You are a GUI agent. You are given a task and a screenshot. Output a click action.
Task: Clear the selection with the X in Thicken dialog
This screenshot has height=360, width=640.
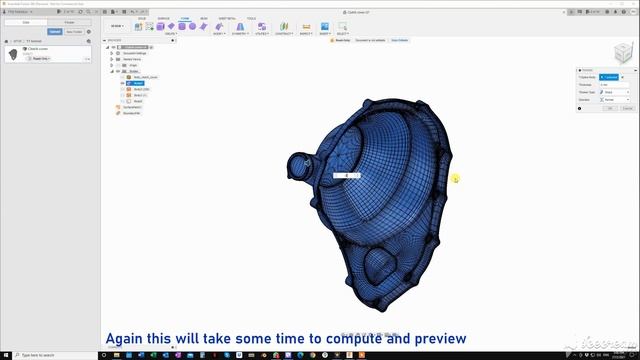(x=622, y=77)
